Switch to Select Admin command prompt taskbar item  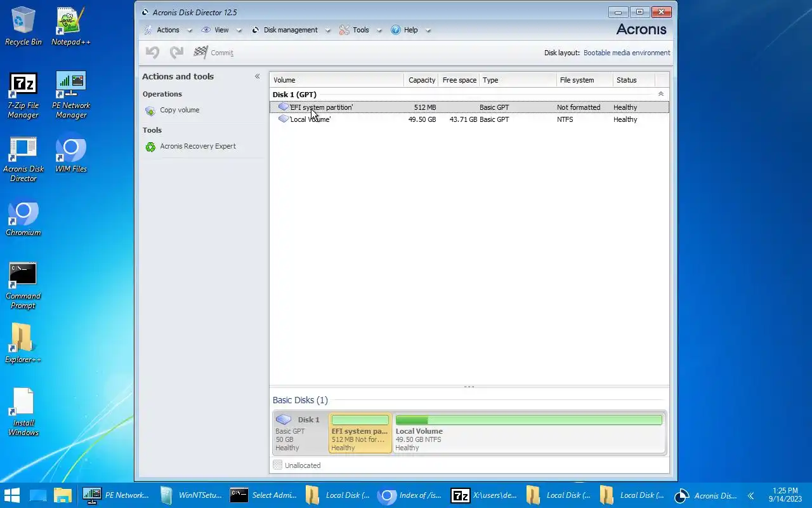point(264,495)
